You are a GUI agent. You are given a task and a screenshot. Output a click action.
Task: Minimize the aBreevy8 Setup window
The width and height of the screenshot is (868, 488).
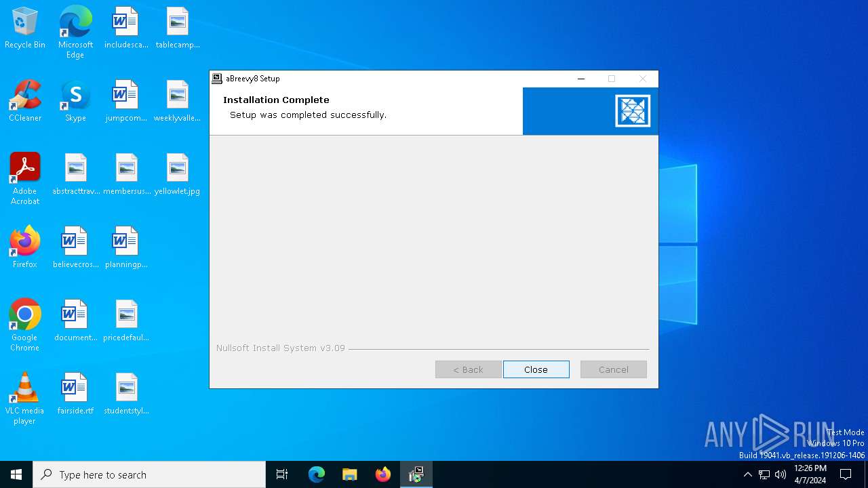(x=580, y=79)
